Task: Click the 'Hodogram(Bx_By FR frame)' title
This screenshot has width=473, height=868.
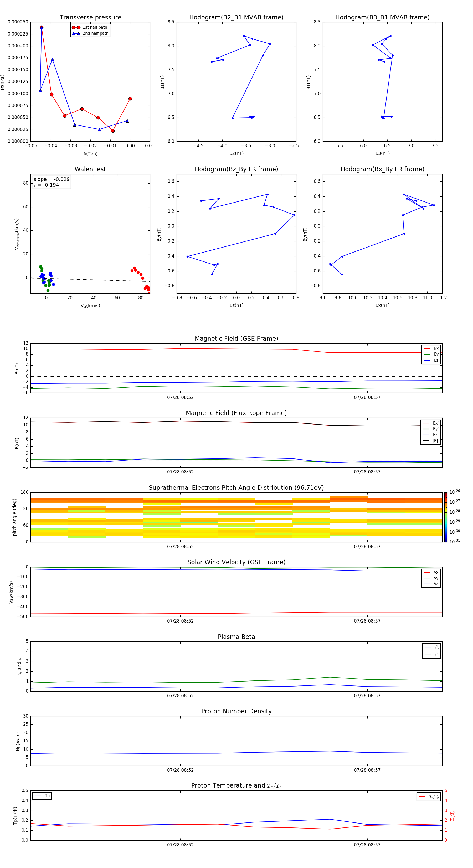Action: point(382,169)
